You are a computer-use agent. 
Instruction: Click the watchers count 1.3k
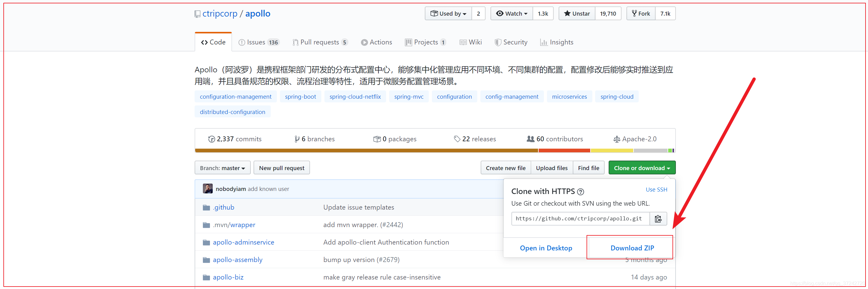543,13
